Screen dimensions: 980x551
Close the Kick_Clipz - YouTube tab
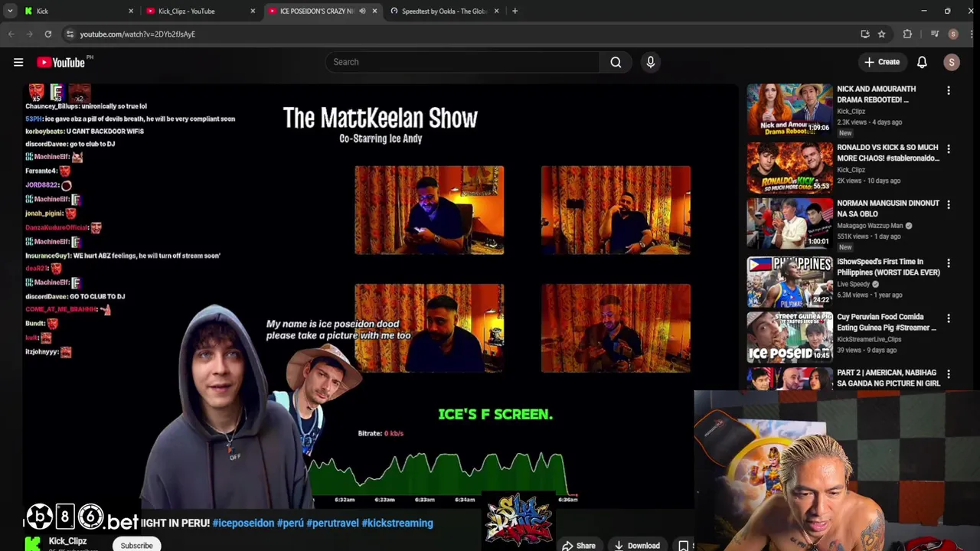coord(253,11)
